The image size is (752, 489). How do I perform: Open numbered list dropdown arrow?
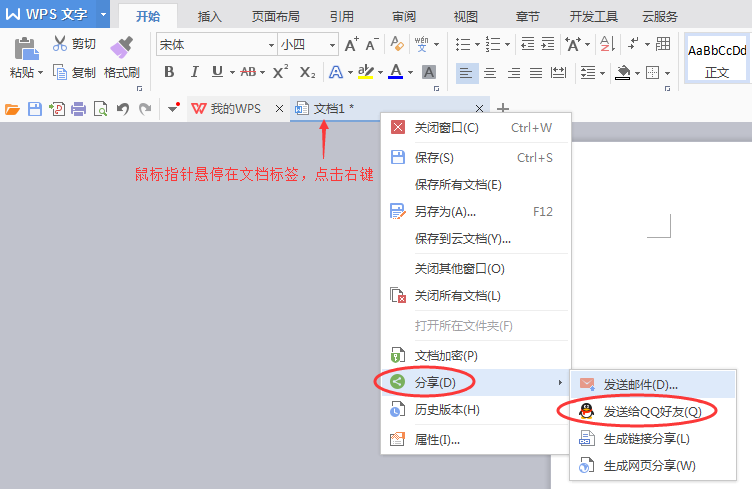point(507,45)
